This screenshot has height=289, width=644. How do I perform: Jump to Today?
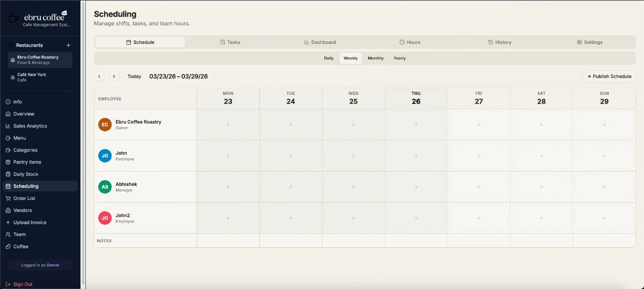(134, 77)
